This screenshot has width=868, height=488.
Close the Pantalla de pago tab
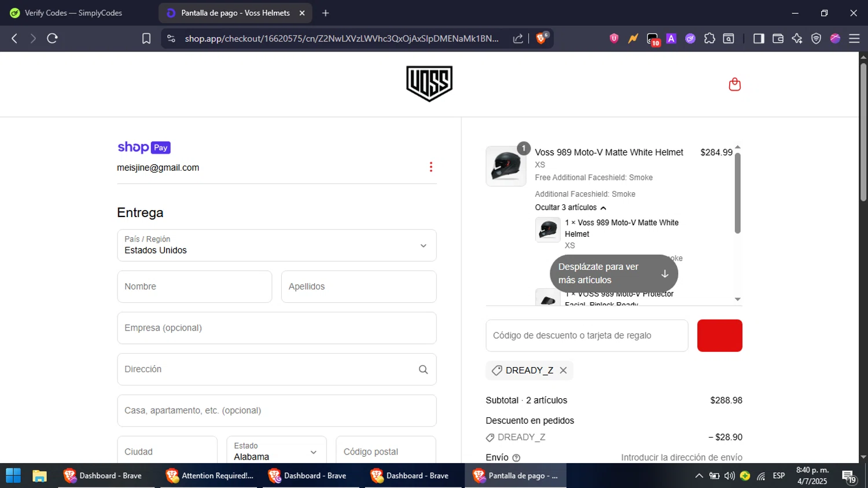click(302, 13)
